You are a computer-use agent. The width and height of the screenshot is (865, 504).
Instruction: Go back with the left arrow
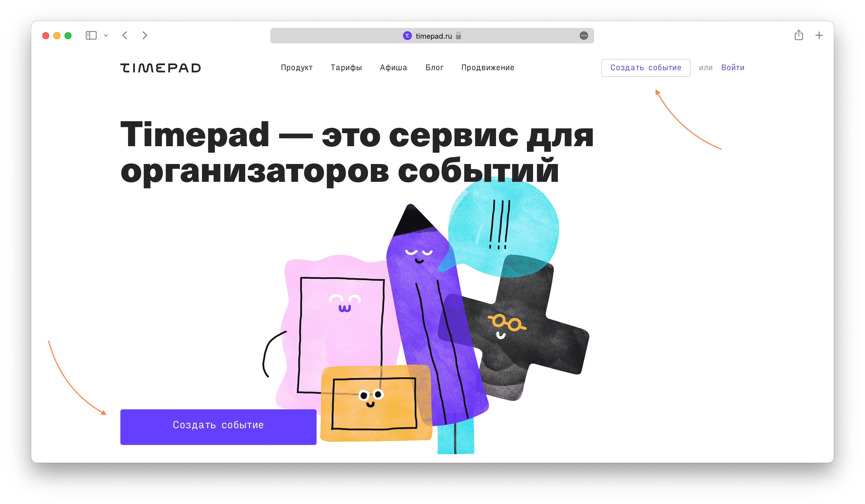pyautogui.click(x=125, y=35)
